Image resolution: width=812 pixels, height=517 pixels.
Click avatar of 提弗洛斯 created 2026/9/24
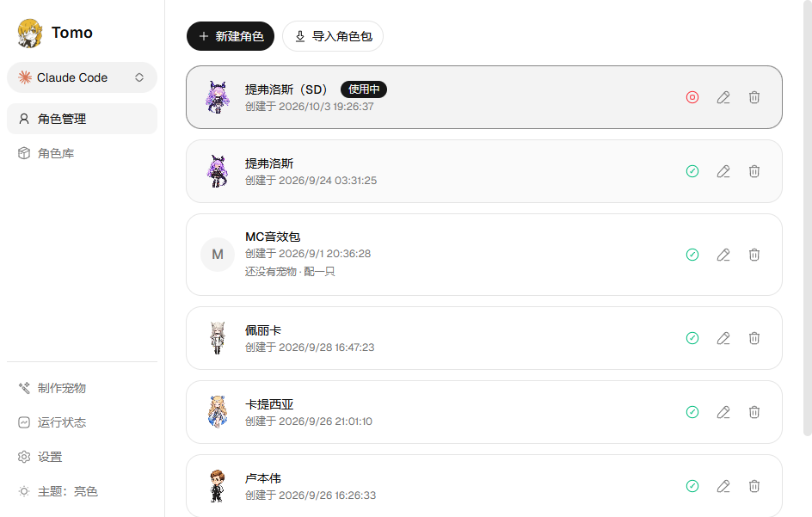218,171
